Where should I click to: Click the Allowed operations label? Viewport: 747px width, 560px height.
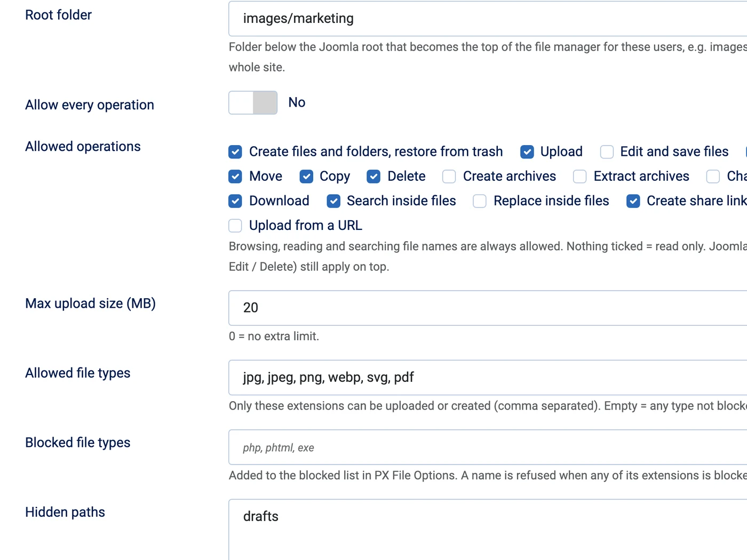click(83, 147)
